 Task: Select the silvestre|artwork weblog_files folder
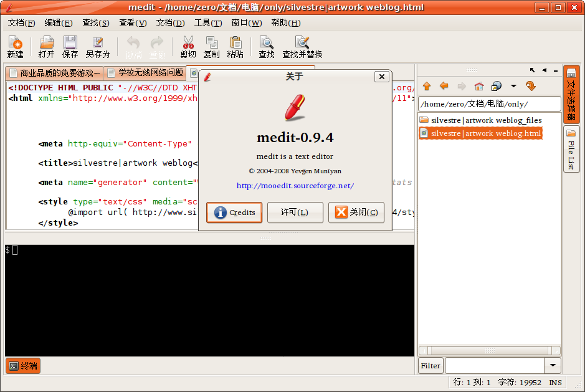(x=481, y=120)
